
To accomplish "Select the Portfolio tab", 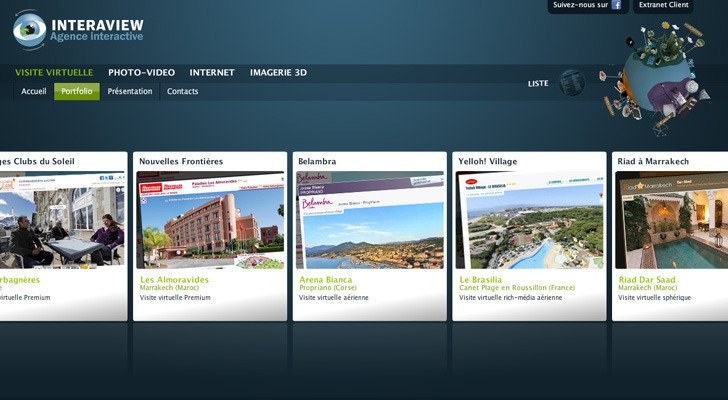I will click(x=77, y=92).
